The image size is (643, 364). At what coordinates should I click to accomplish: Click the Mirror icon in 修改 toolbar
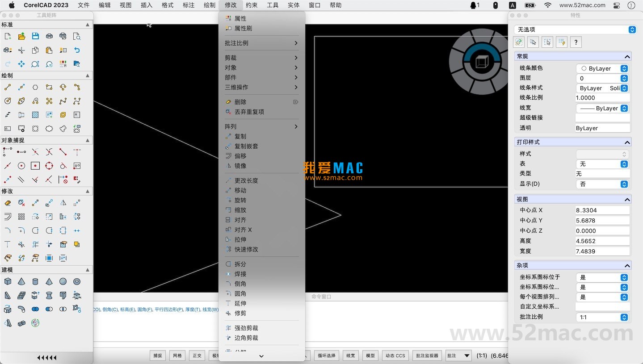point(63,203)
